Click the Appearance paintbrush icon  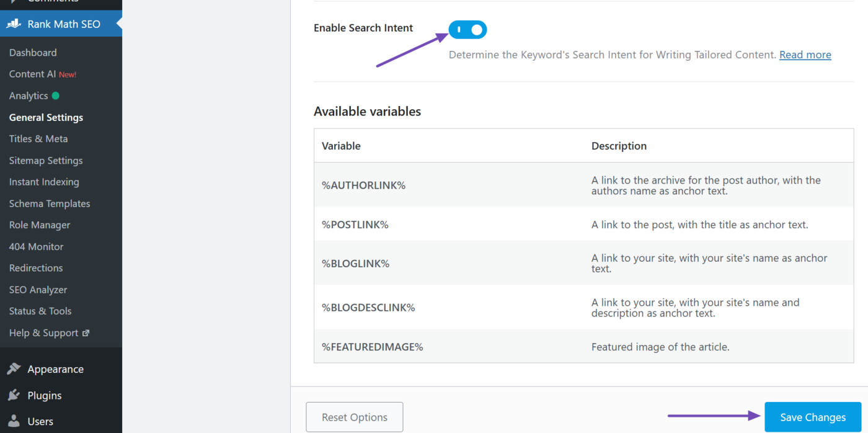[14, 369]
